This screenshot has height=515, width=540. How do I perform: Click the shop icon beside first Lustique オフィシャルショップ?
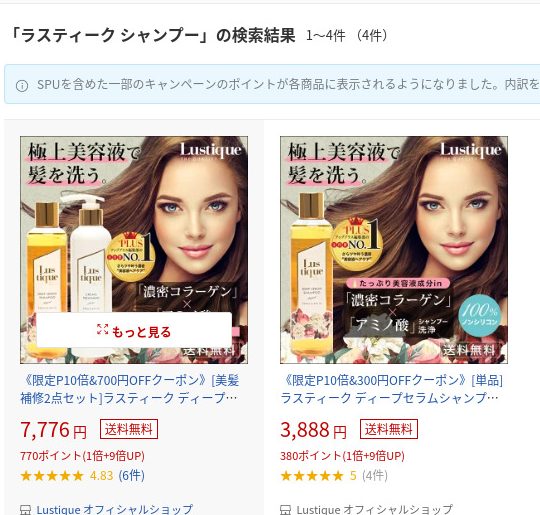(25, 509)
